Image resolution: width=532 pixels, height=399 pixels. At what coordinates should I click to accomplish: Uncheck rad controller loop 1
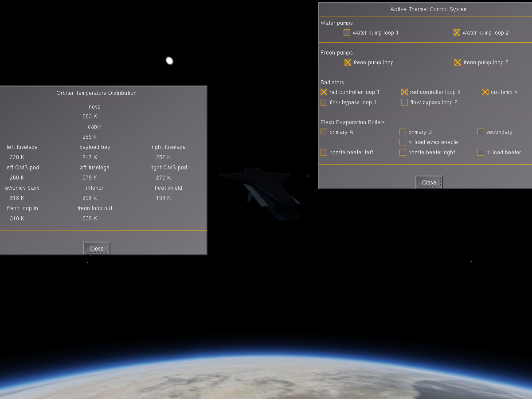[x=324, y=92]
